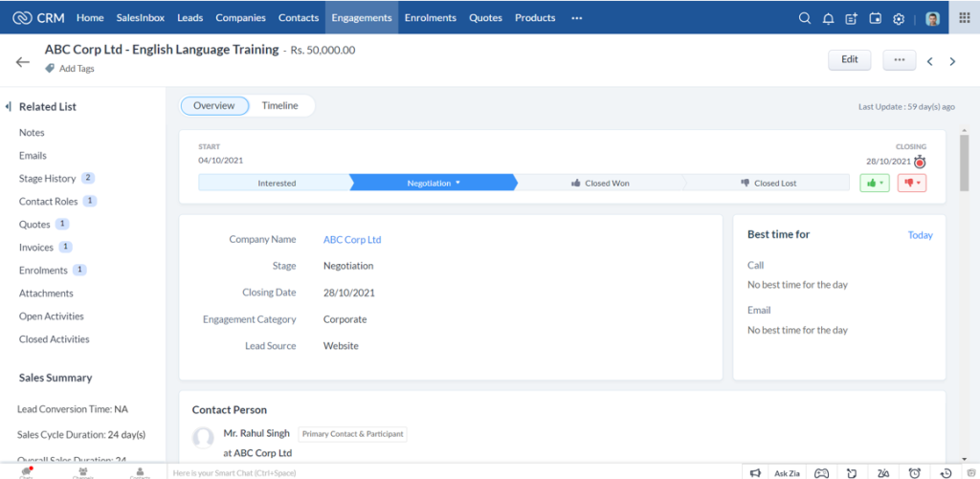Jump to Open Activities related list
980x479 pixels.
click(x=52, y=316)
